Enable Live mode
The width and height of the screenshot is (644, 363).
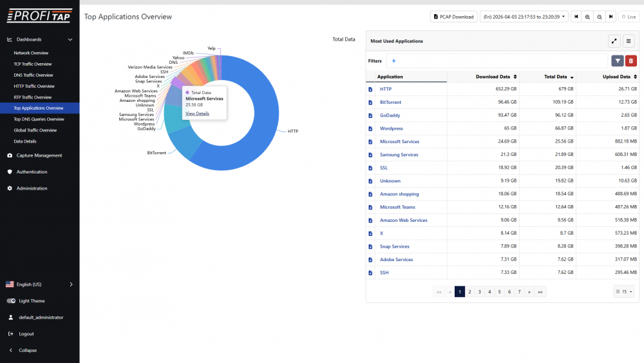(629, 17)
